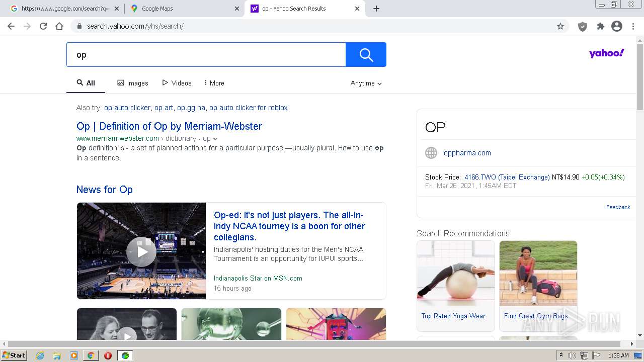Image resolution: width=644 pixels, height=362 pixels.
Task: Open the media player taskbar icon
Action: [74, 355]
